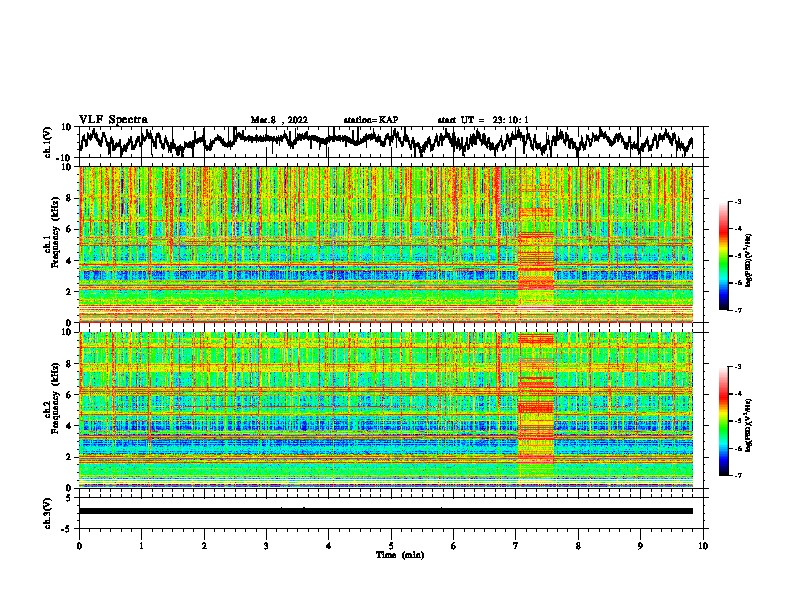Click the ch.1 voltage waveform trace
792x612 pixels.
point(385,141)
